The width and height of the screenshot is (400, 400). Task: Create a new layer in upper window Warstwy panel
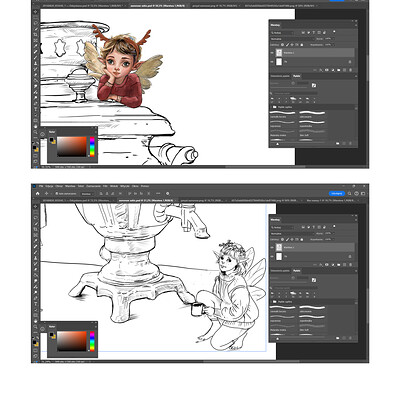tap(344, 70)
